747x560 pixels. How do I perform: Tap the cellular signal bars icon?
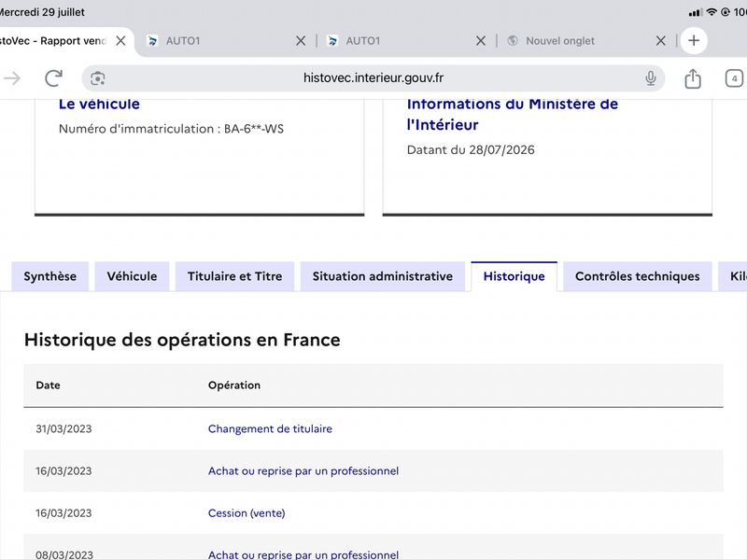pos(695,13)
